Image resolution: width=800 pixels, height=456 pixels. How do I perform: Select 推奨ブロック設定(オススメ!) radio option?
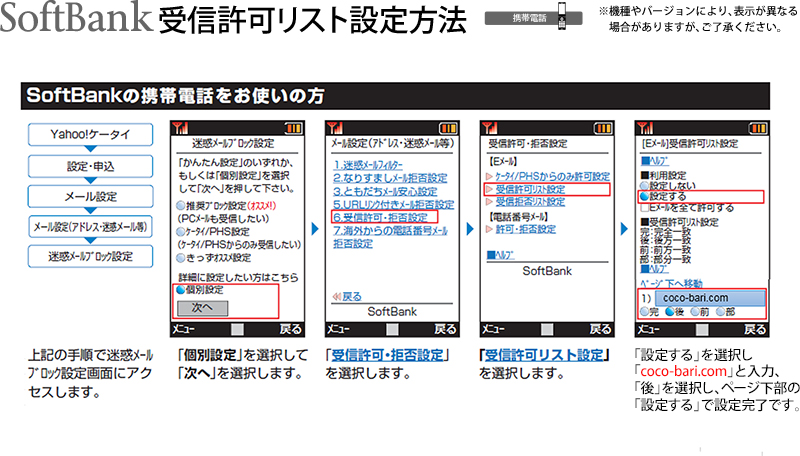pyautogui.click(x=181, y=206)
